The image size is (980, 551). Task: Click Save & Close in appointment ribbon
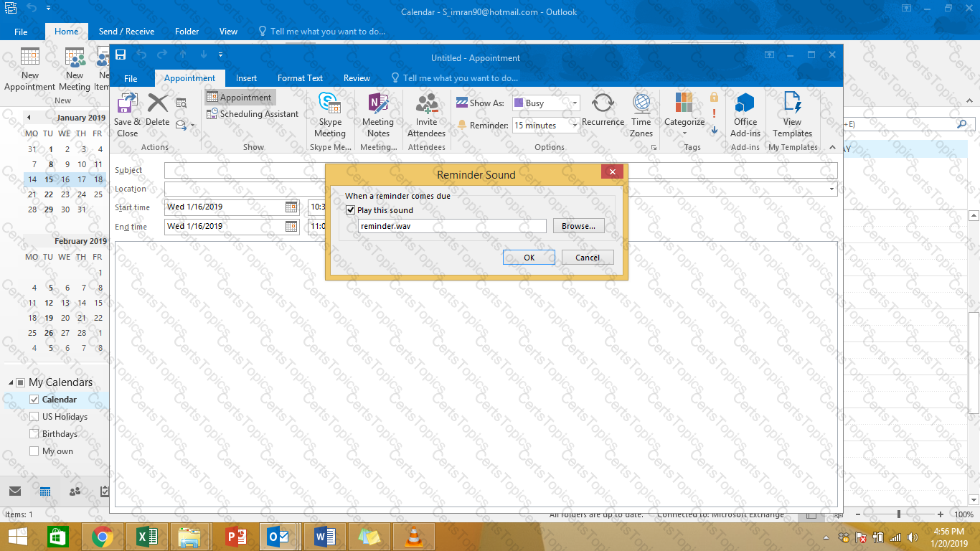pos(128,116)
